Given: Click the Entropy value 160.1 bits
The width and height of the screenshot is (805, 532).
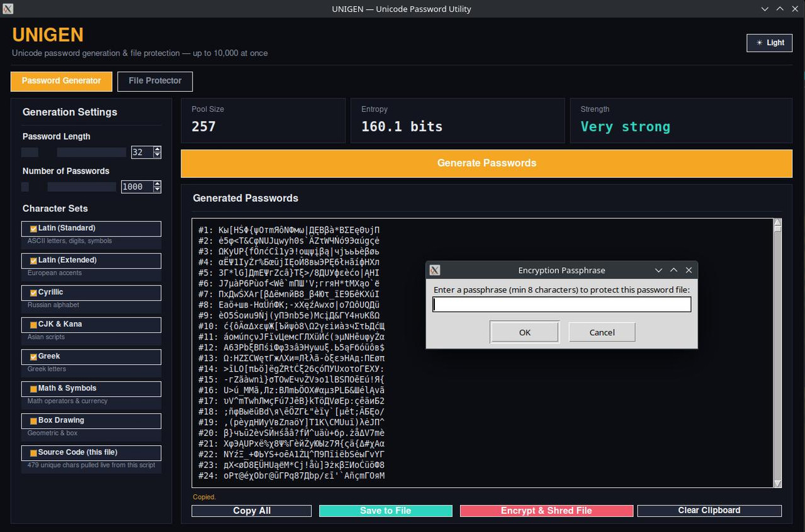Looking at the screenshot, I should click(x=402, y=126).
